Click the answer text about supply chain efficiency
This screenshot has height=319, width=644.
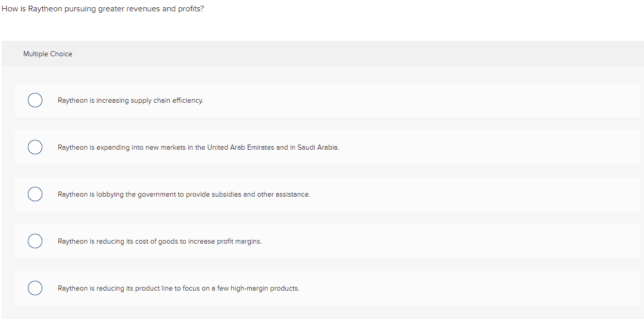(x=131, y=100)
